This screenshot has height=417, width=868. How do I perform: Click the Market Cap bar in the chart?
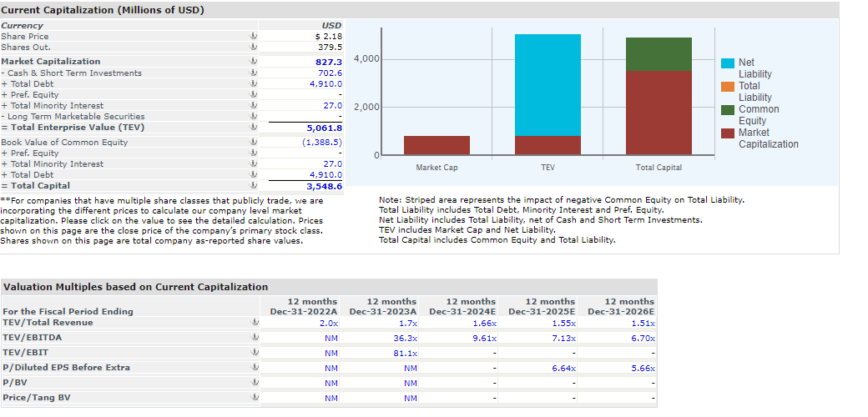(437, 145)
